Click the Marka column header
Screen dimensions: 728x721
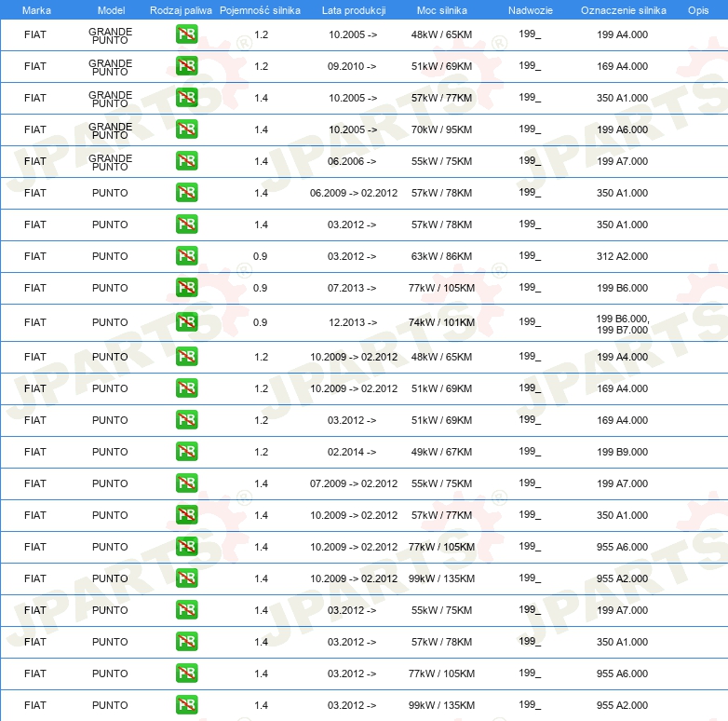pos(36,10)
